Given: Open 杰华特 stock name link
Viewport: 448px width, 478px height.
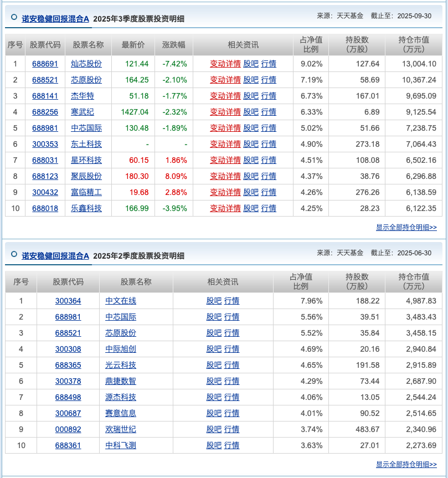Looking at the screenshot, I should pyautogui.click(x=83, y=96).
